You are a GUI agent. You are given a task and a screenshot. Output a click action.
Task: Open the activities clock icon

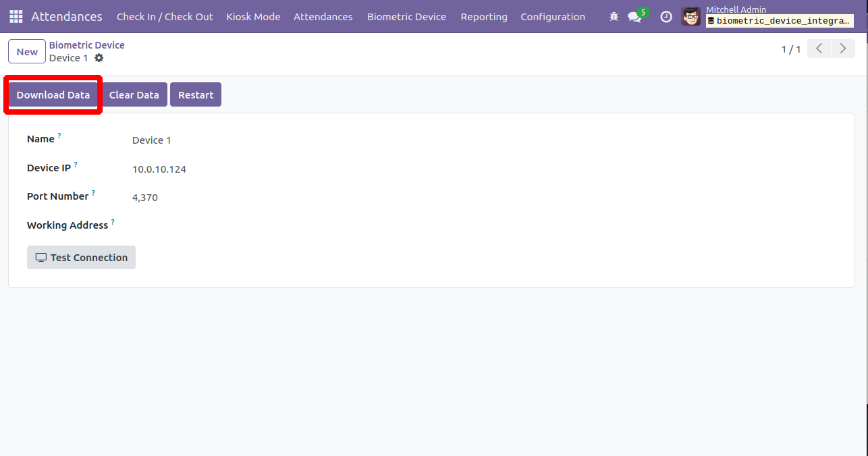click(x=666, y=17)
